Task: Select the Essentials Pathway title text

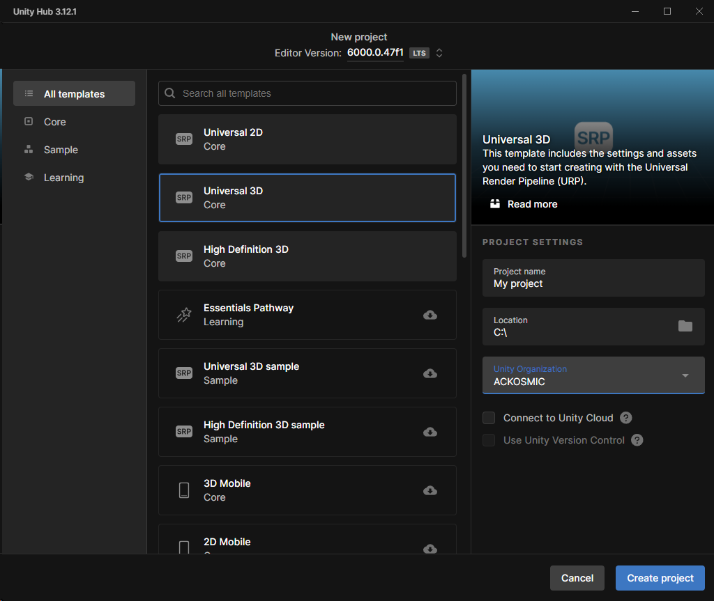Action: click(x=248, y=308)
